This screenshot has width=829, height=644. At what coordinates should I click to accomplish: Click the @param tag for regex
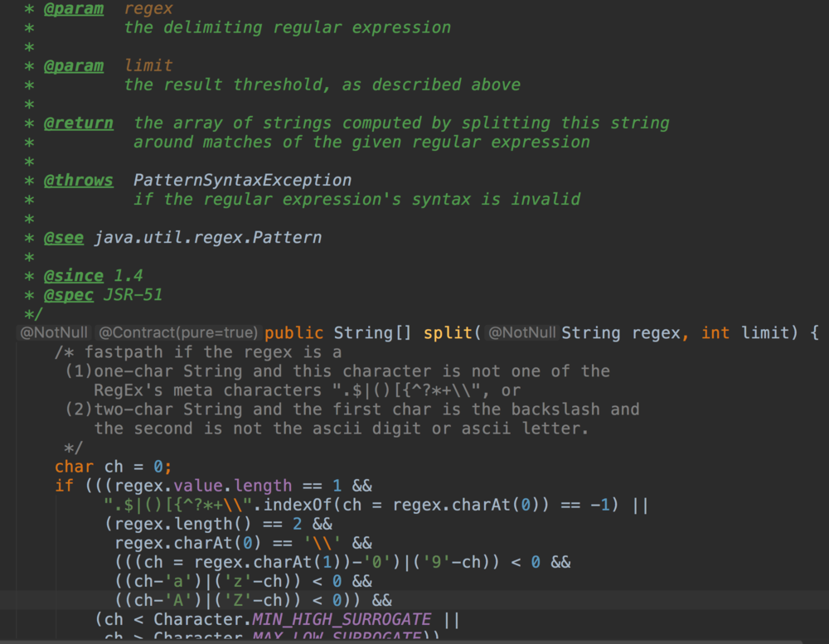click(x=74, y=9)
